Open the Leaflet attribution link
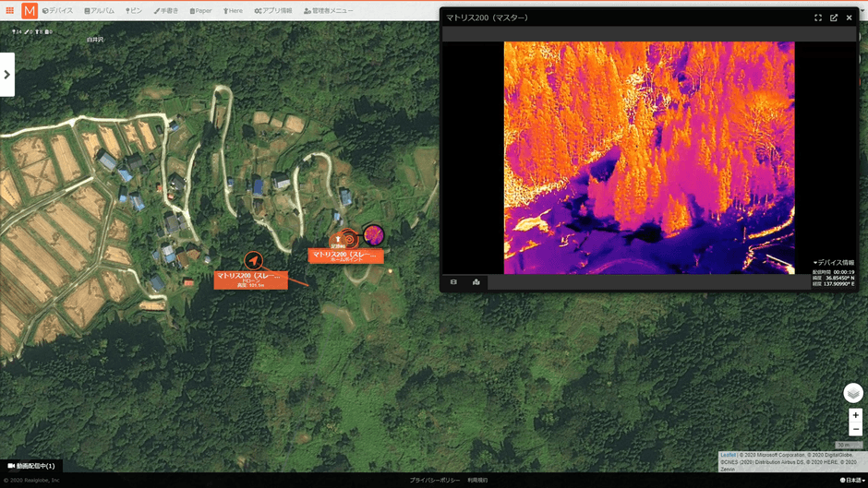 click(x=728, y=455)
